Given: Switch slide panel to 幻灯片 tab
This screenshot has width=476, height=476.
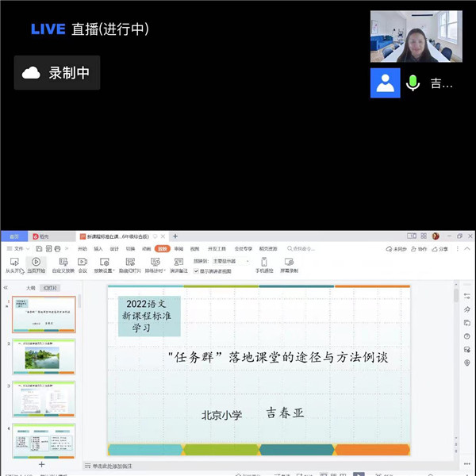Looking at the screenshot, I should point(50,288).
